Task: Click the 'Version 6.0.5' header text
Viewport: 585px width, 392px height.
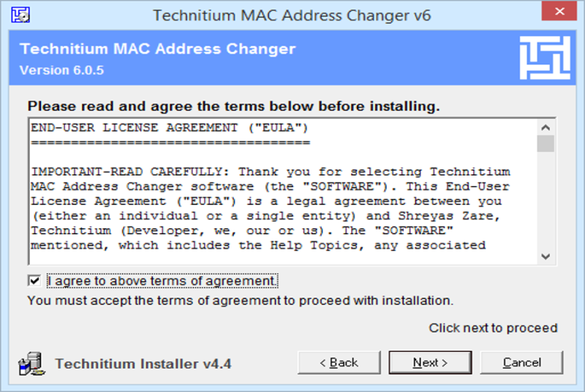Action: point(61,70)
